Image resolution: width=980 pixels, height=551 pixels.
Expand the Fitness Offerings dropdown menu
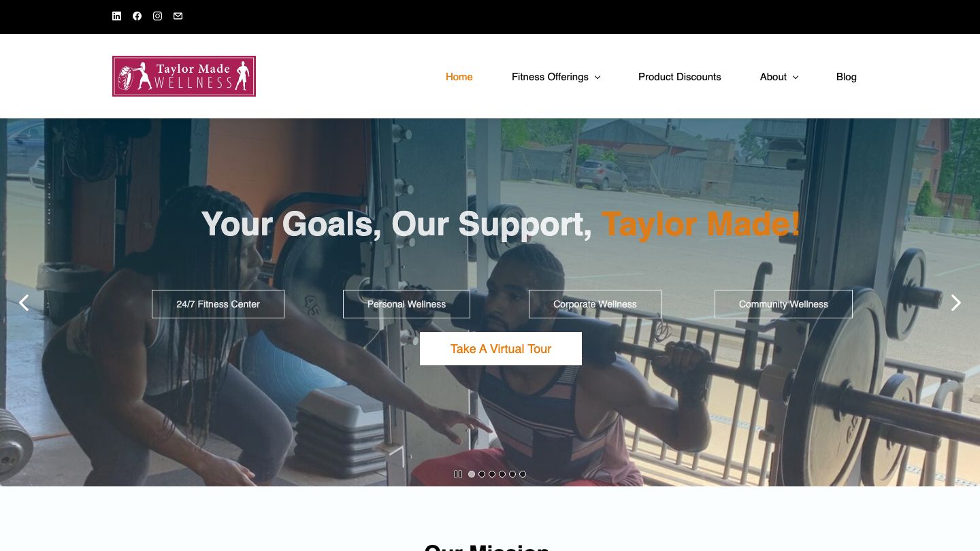point(556,77)
